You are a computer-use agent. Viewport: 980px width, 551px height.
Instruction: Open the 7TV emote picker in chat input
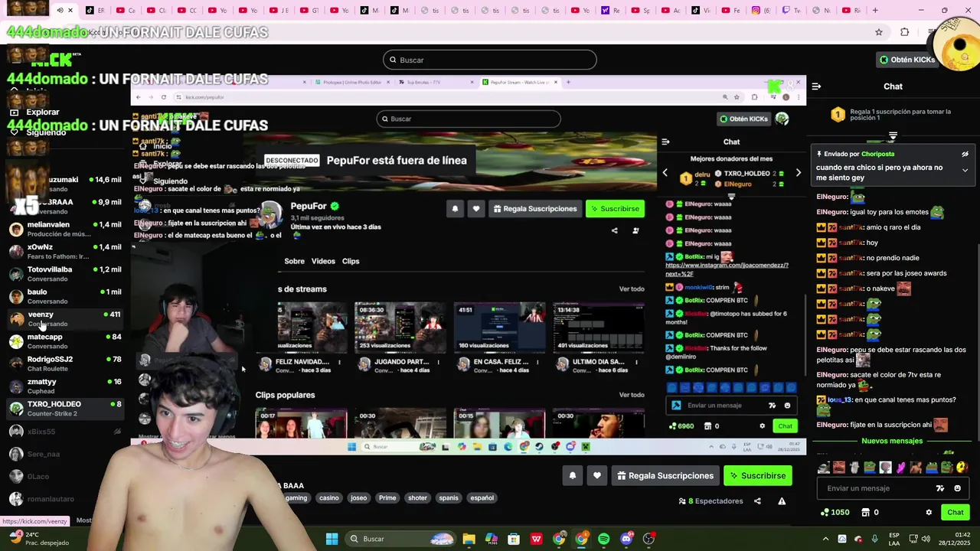[940, 488]
